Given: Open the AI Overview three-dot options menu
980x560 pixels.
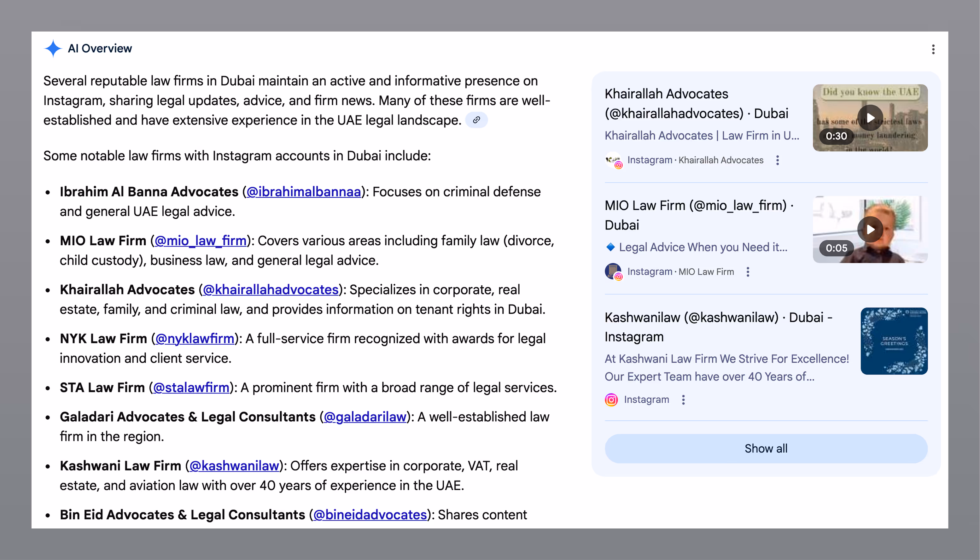Looking at the screenshot, I should click(x=933, y=49).
